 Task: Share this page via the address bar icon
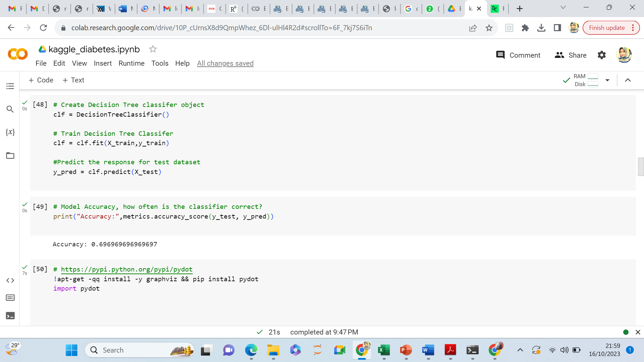pos(473,28)
